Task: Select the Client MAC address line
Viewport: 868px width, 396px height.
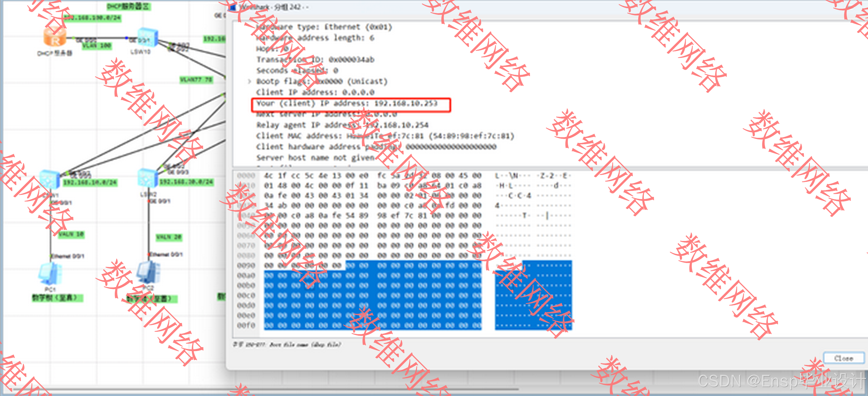Action: point(385,136)
